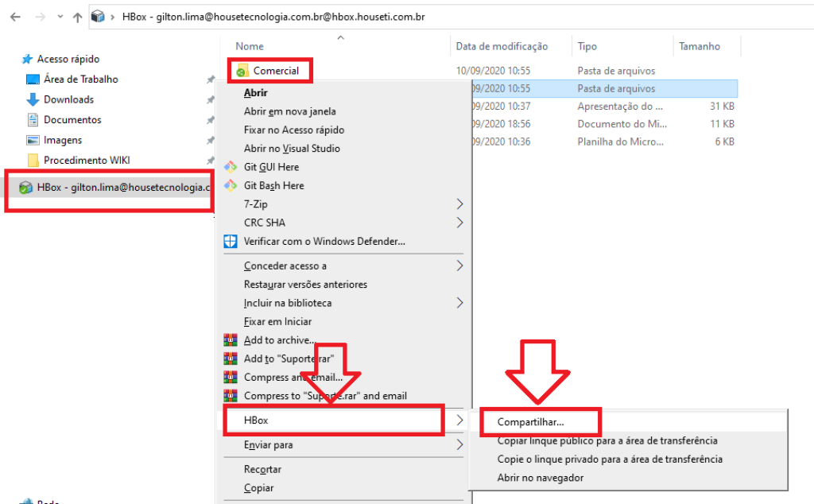This screenshot has width=814, height=504.
Task: Click pin icon beside Downloads
Action: tap(210, 99)
